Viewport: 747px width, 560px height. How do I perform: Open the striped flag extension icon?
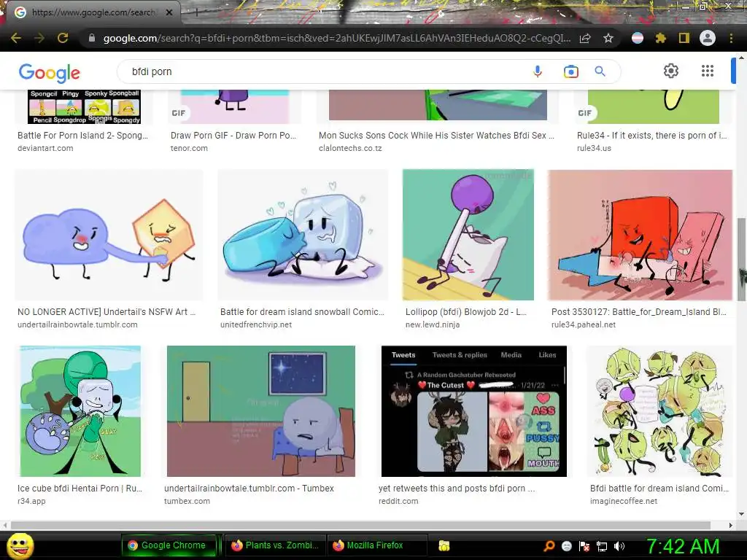coord(638,38)
